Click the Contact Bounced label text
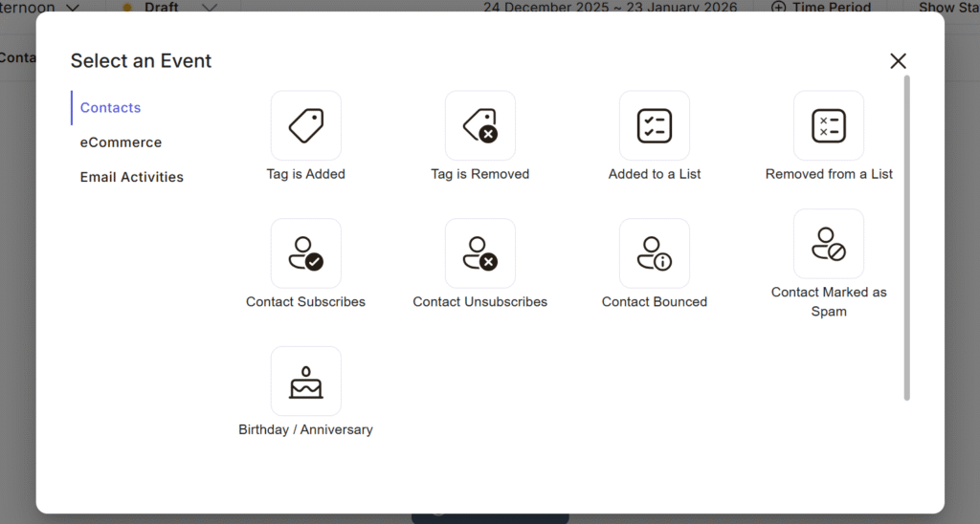The image size is (980, 524). click(655, 302)
